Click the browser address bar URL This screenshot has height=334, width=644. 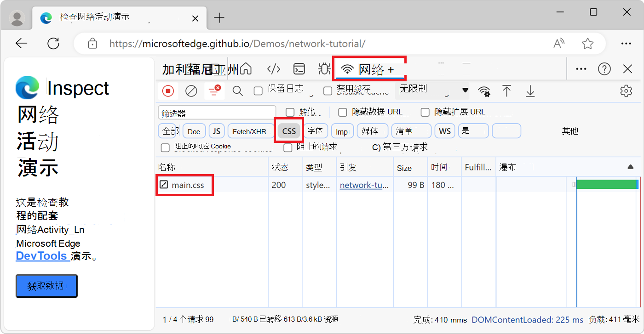coord(237,44)
